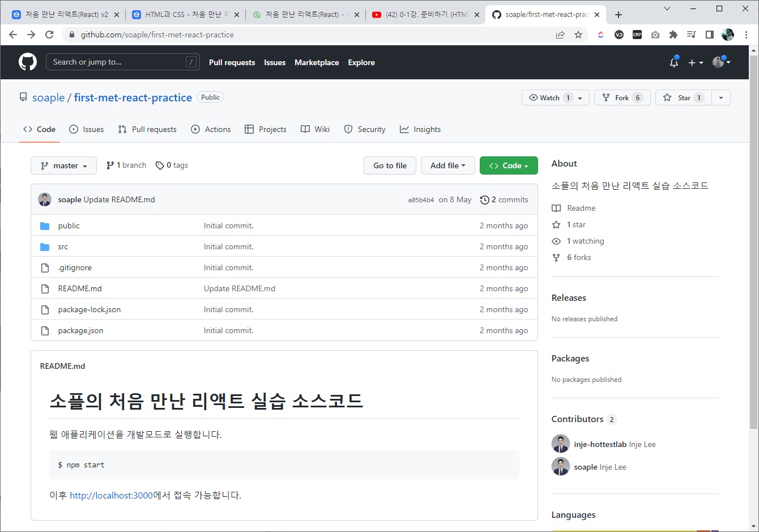Screen dimensions: 759x532
Task: Open the a05b4b4 commit hash
Action: pyautogui.click(x=421, y=200)
